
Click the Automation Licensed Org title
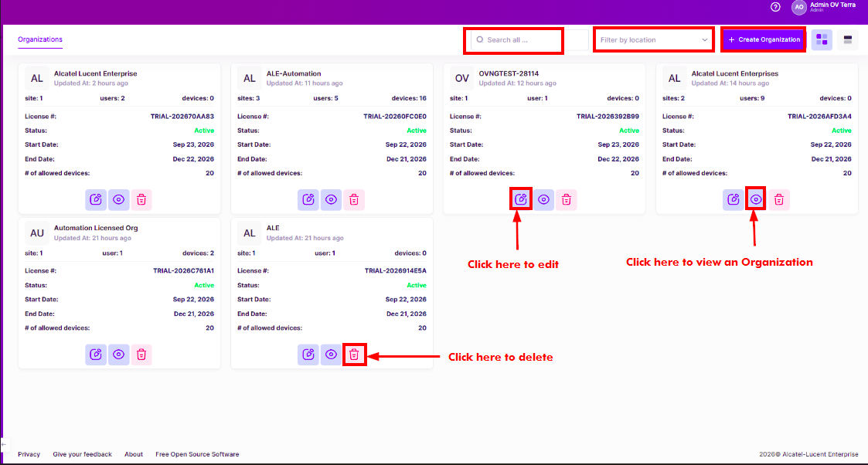96,228
